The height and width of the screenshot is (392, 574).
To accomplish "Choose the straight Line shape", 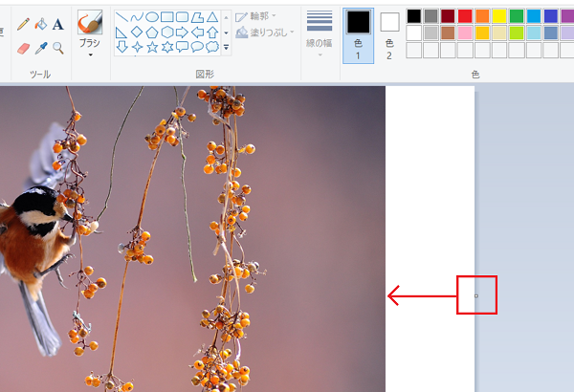I will tap(121, 17).
